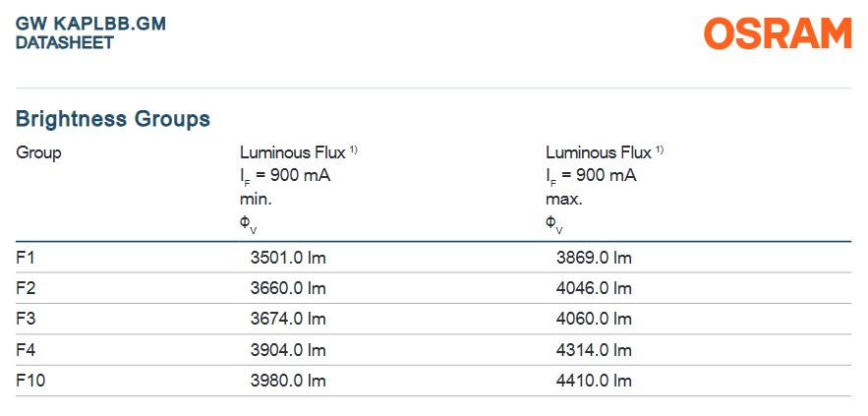Click the 3869.0 lm value
Viewport: 868px width, 416px height.
click(594, 258)
